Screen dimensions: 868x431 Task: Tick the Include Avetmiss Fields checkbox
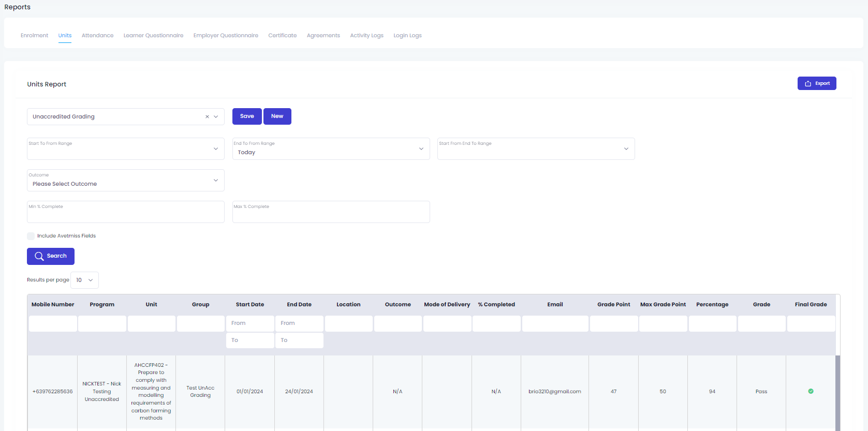pos(31,236)
